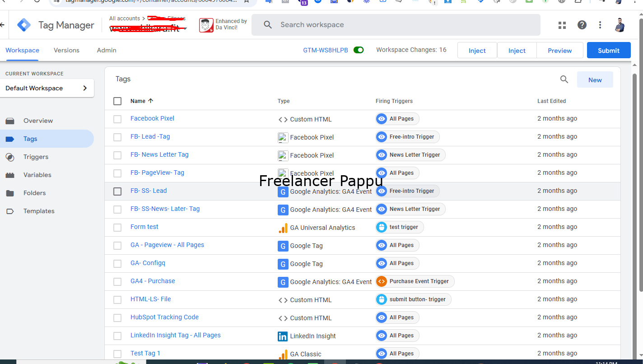
Task: Toggle the GTM-WS8HLPB green switch
Action: coord(359,50)
